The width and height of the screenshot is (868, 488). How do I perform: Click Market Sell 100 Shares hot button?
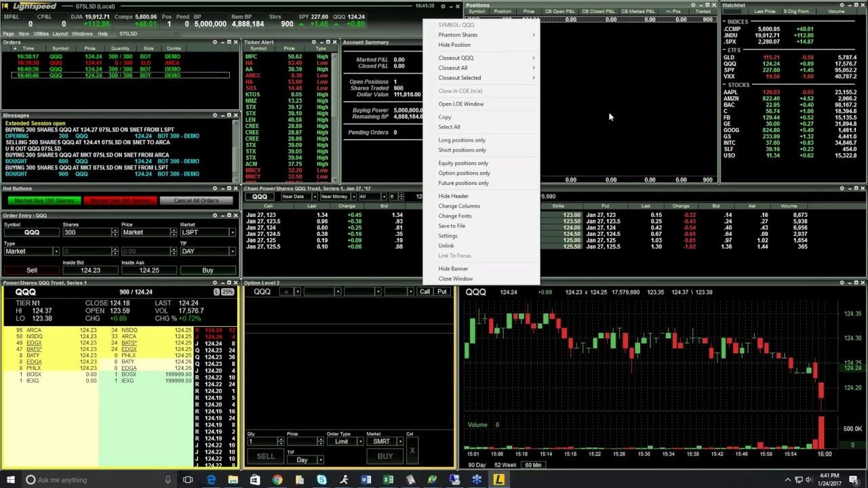(x=120, y=201)
